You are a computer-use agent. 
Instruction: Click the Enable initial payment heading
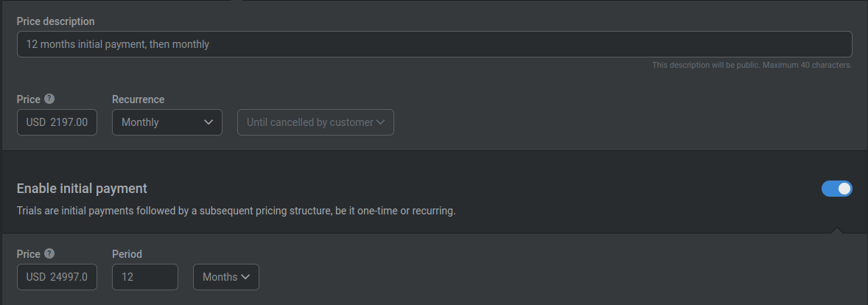click(82, 189)
